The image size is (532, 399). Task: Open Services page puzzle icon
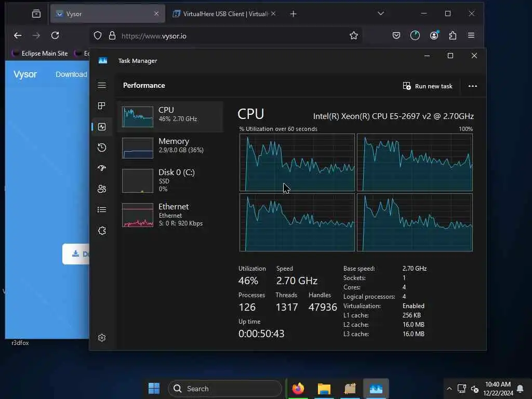[x=102, y=231]
